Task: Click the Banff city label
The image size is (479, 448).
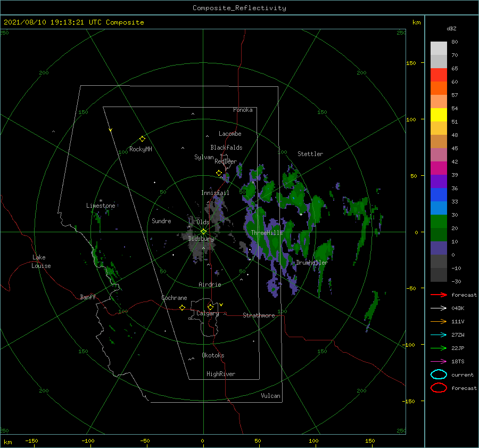Action: [x=88, y=297]
